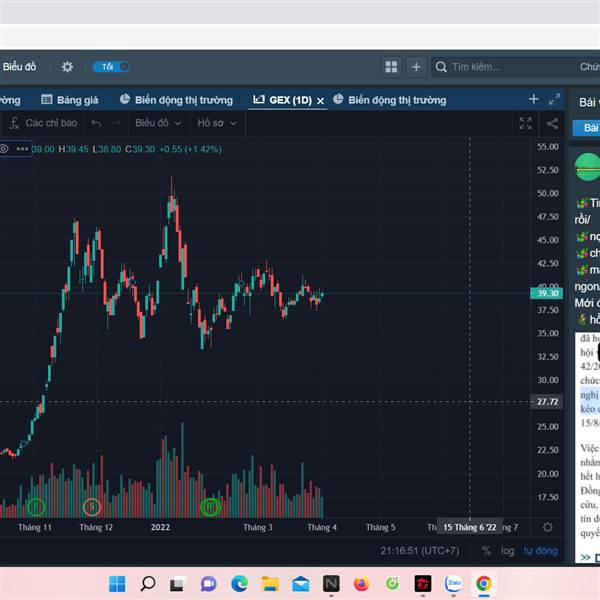Click the Tháng 3 time axis label
Screen dimensions: 600x600
(258, 527)
